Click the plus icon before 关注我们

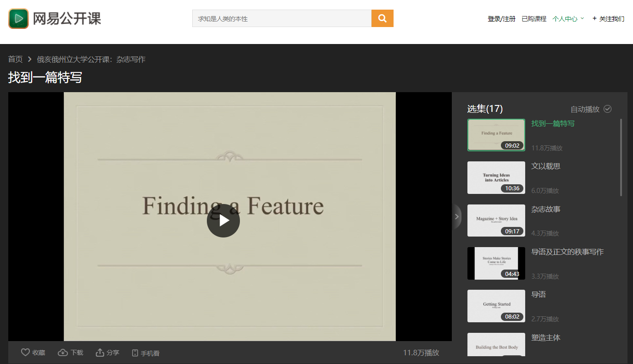tap(595, 18)
